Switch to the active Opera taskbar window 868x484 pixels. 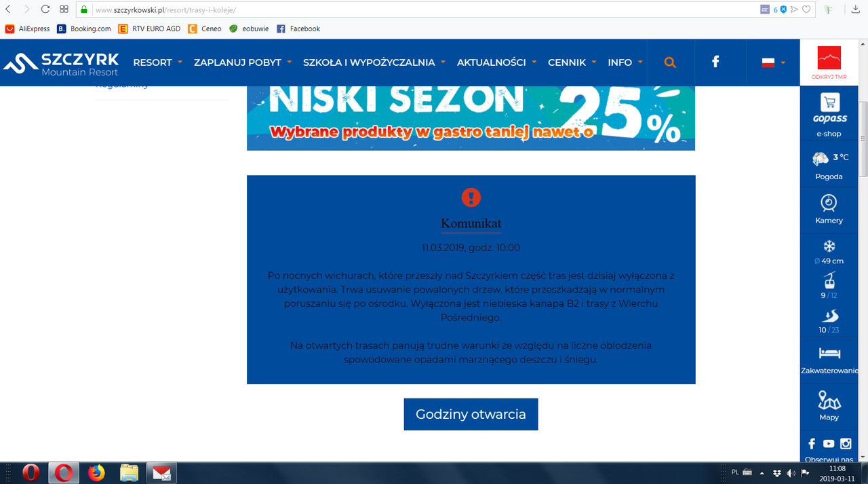tap(64, 472)
